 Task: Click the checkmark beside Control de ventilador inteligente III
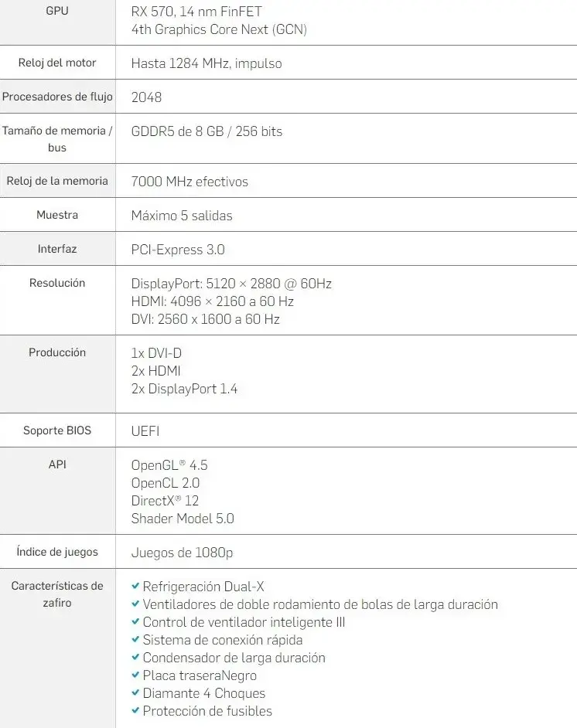tap(135, 621)
